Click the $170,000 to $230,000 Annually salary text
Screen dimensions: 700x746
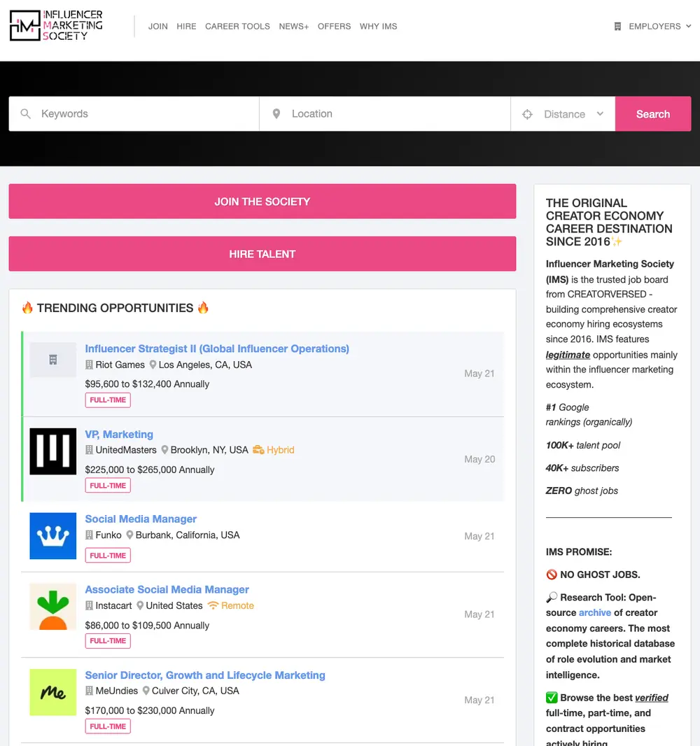[150, 710]
